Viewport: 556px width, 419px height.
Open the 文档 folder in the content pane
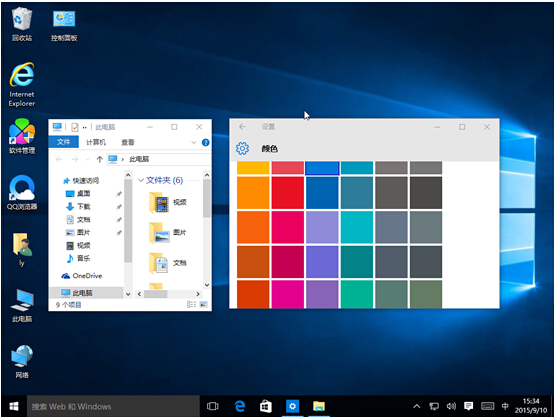point(167,263)
